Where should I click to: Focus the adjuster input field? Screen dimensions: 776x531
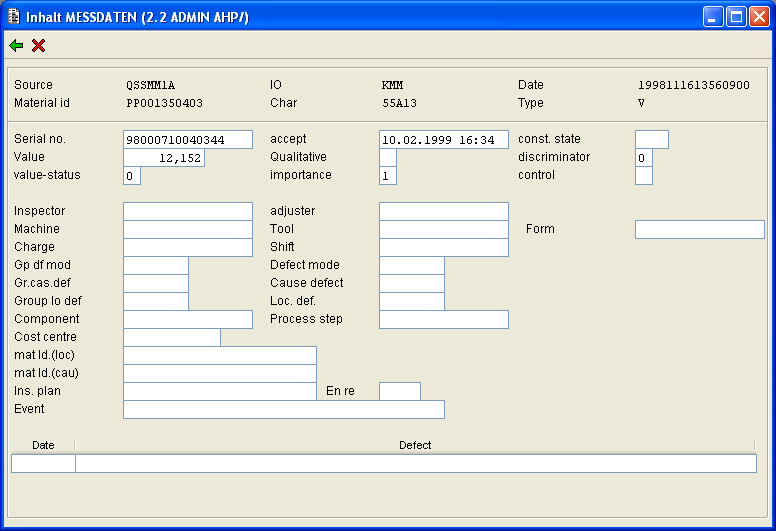pyautogui.click(x=444, y=211)
